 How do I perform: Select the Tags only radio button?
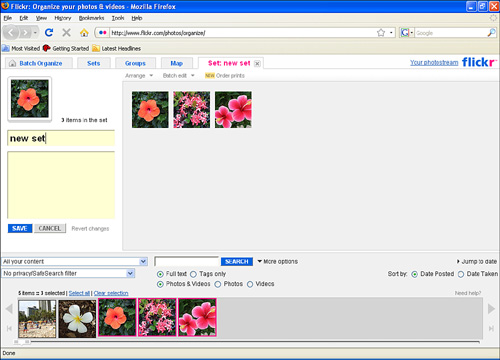point(193,274)
